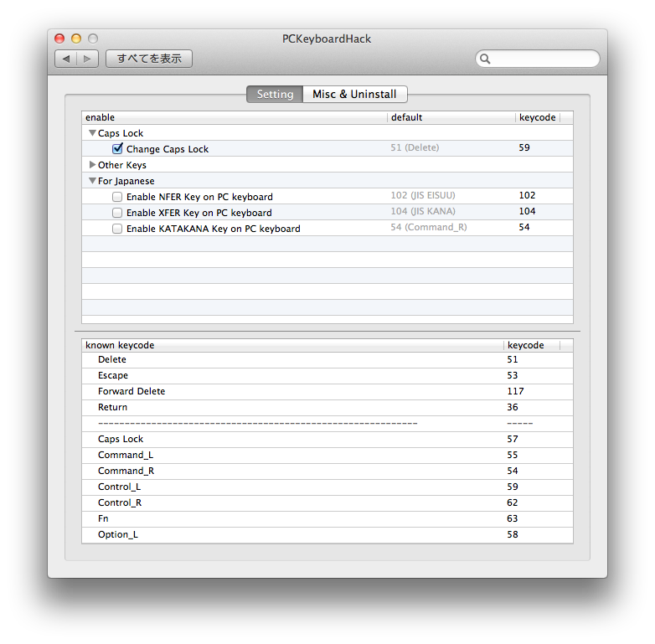Click the Caps Lock group label
Image resolution: width=655 pixels, height=644 pixels.
[121, 133]
